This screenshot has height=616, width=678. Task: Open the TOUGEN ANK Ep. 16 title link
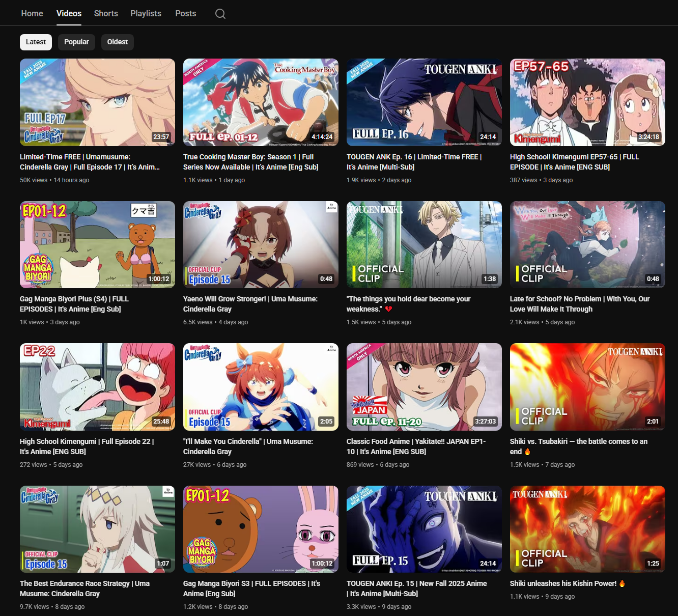click(414, 162)
